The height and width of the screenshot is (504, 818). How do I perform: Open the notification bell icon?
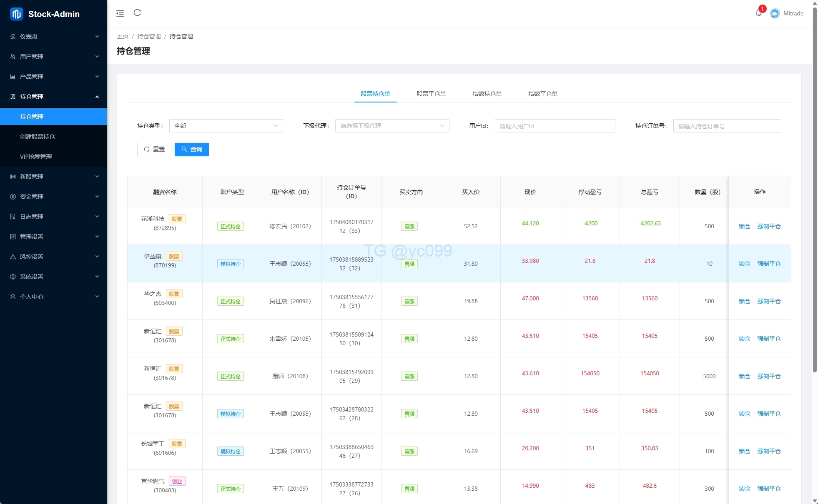point(759,13)
